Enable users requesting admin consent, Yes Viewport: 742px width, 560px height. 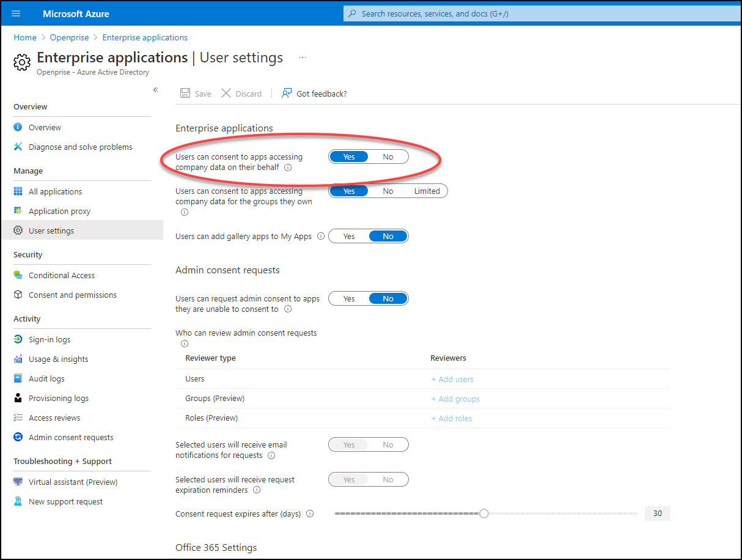coord(349,298)
